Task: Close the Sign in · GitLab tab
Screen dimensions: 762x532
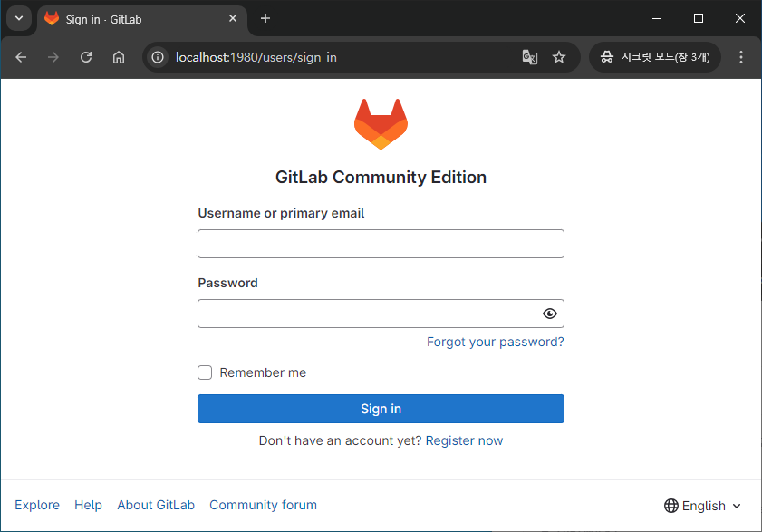Action: point(233,18)
